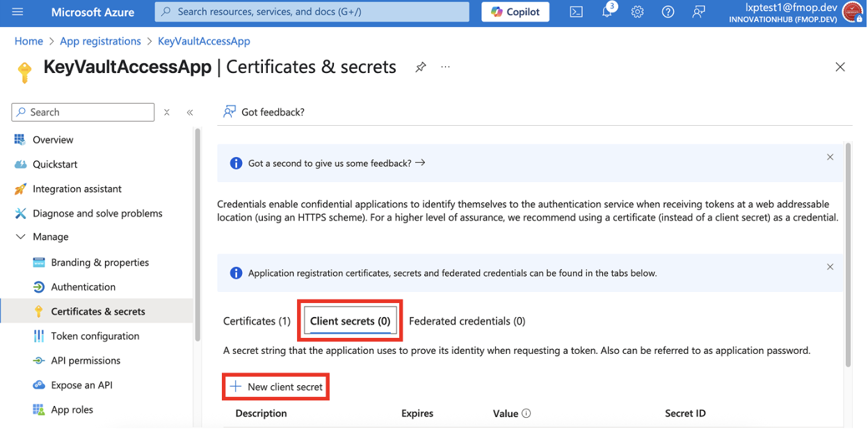Sort by Description column header

point(261,413)
